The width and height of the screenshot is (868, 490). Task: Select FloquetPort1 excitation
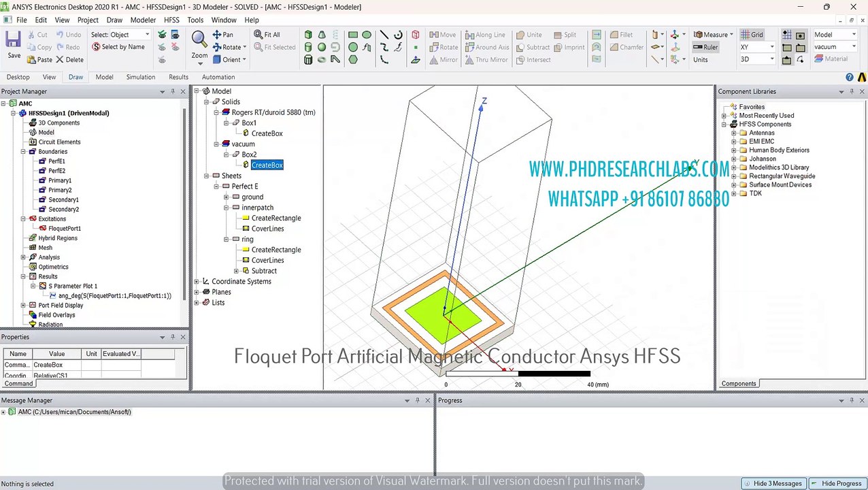click(x=64, y=229)
